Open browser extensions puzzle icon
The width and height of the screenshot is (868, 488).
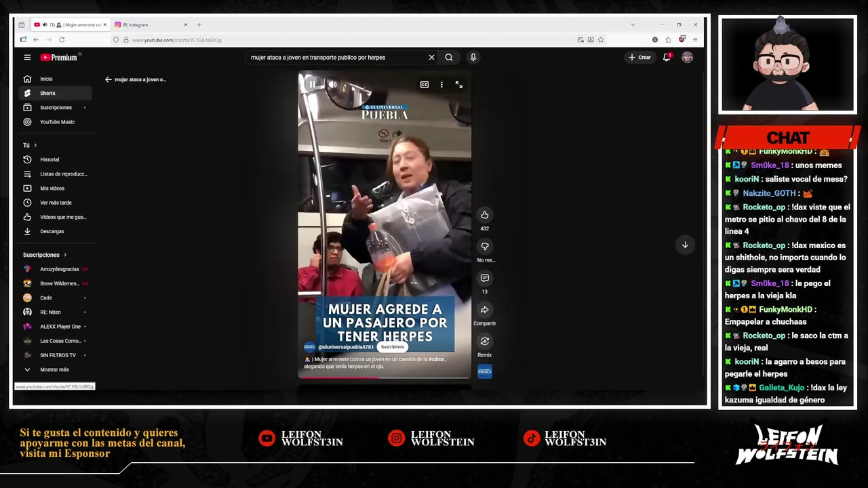[668, 40]
